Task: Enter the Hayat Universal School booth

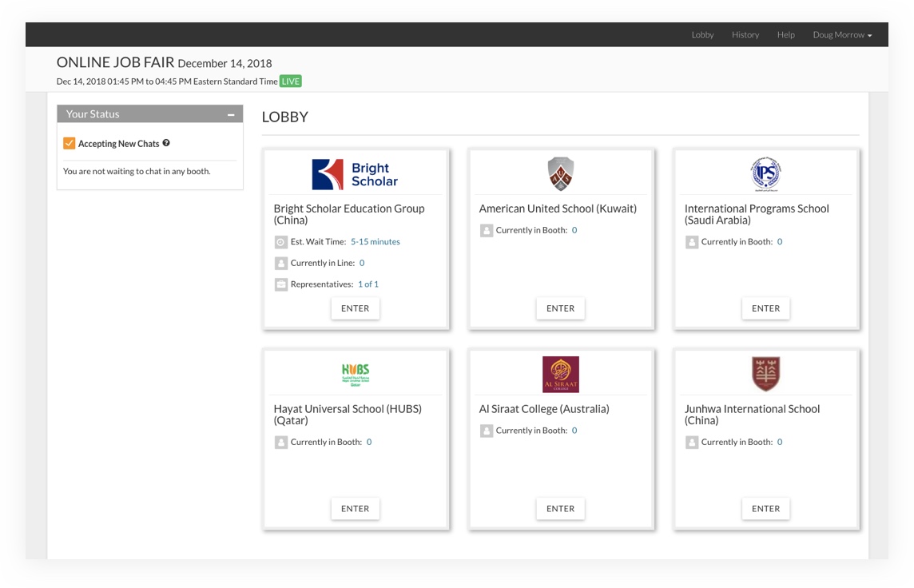Action: coord(355,509)
